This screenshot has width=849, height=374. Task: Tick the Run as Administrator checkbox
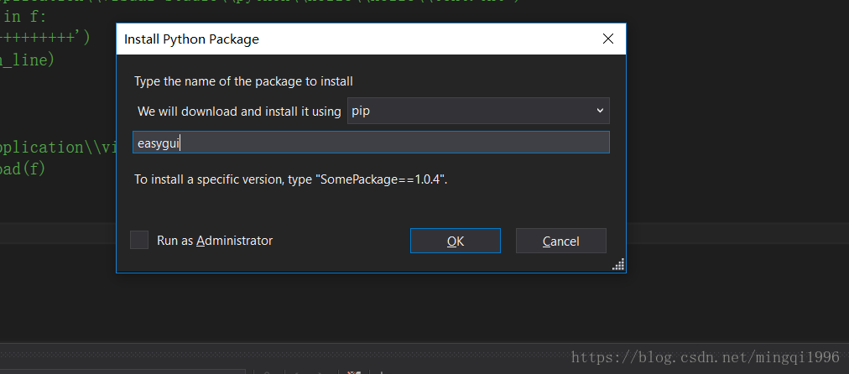coord(139,240)
